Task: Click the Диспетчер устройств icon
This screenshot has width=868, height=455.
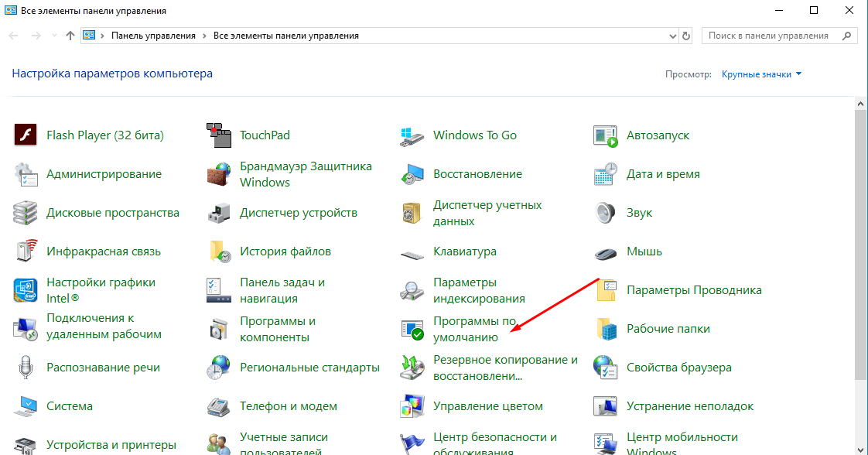Action: point(219,213)
